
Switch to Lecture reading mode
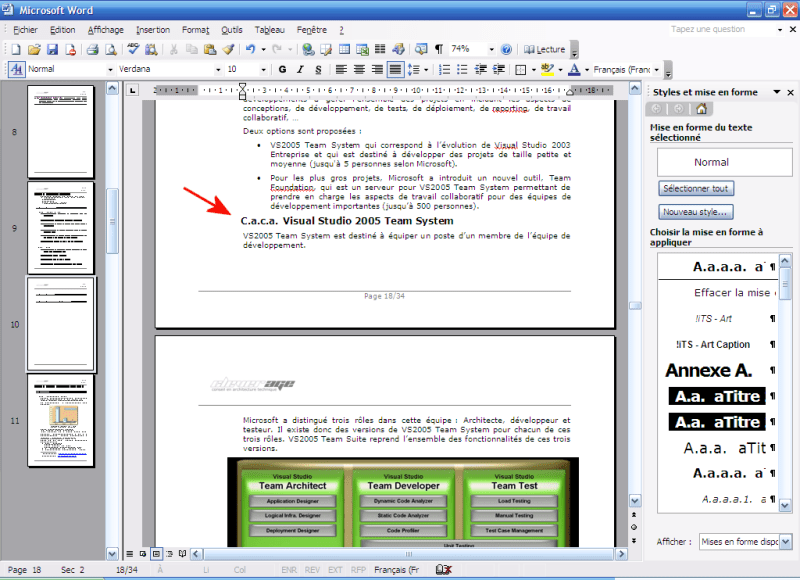click(545, 49)
